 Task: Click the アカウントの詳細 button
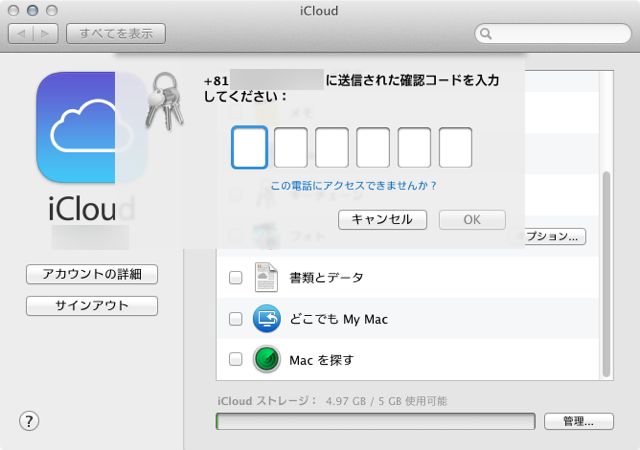92,274
